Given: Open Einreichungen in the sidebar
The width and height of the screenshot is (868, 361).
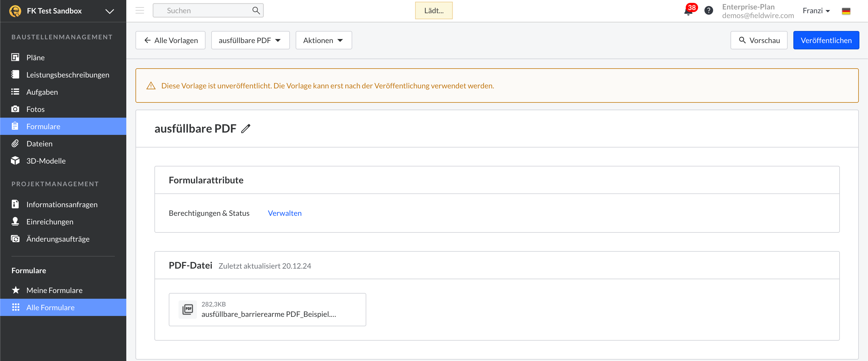Looking at the screenshot, I should tap(63, 221).
